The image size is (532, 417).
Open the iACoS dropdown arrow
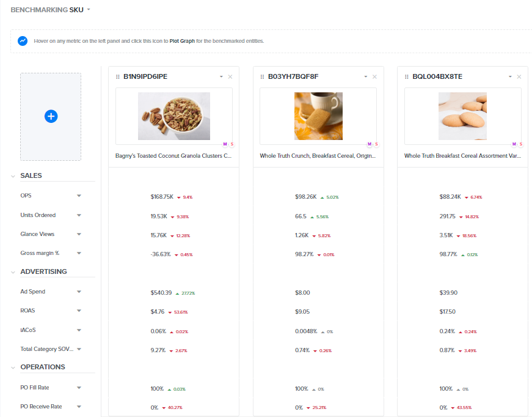[79, 330]
